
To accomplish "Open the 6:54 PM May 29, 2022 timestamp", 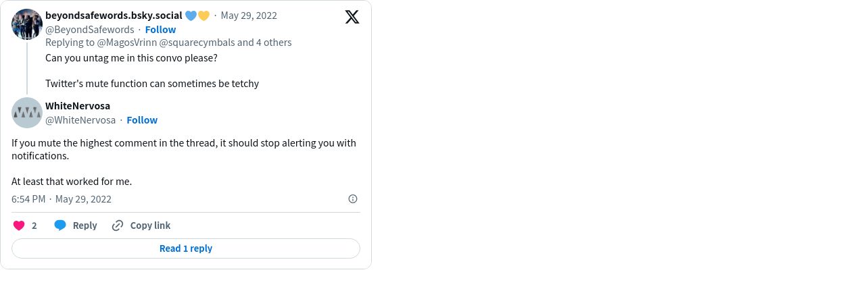I will pyautogui.click(x=62, y=199).
